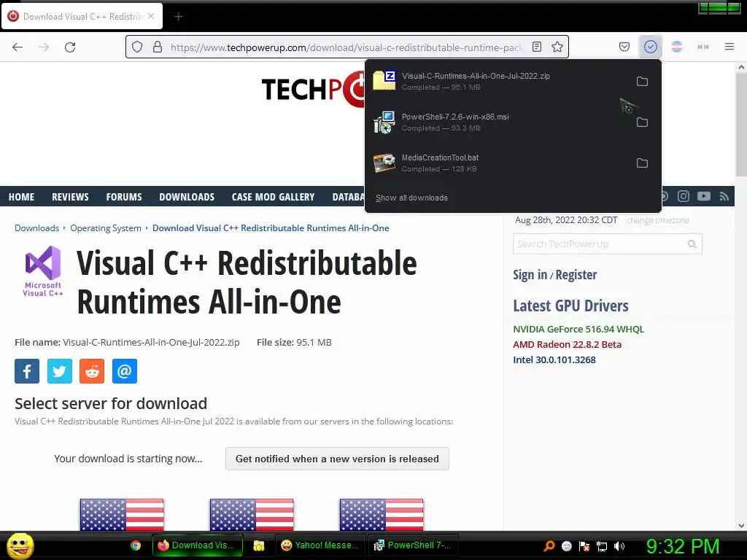The image size is (747, 560).
Task: Click the browser forward arrow
Action: click(44, 47)
